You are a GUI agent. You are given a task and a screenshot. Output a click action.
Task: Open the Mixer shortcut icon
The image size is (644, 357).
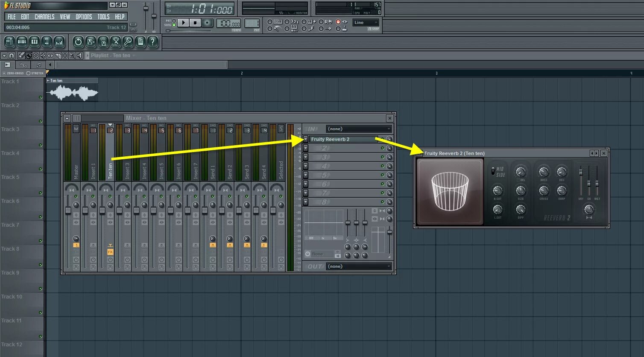[x=59, y=42]
